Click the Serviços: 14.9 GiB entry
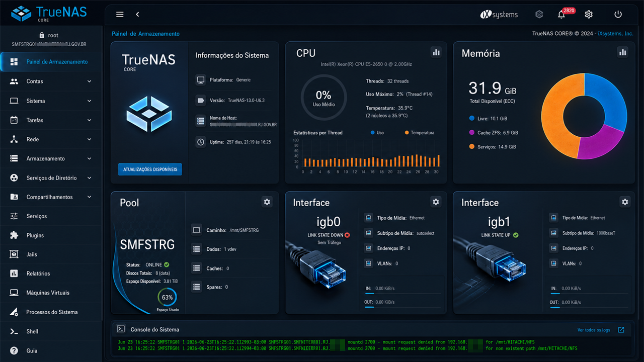This screenshot has width=644, height=362. (x=492, y=147)
